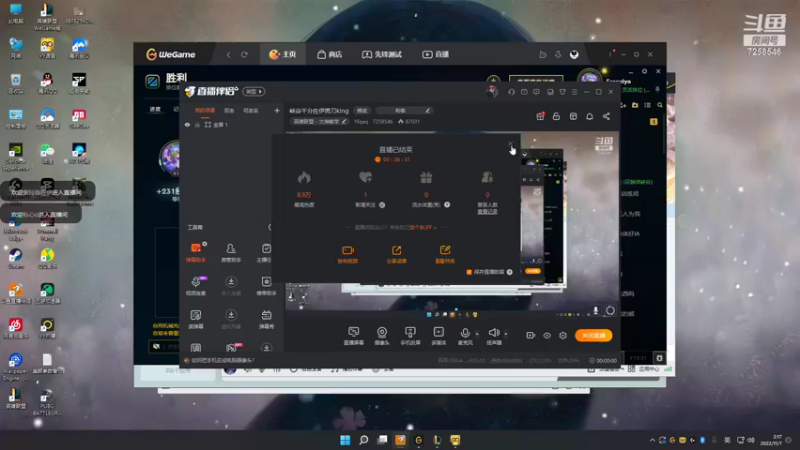Screen dimensions: 800x450
Task: Open the phone camera help tip link
Action: coord(223,360)
